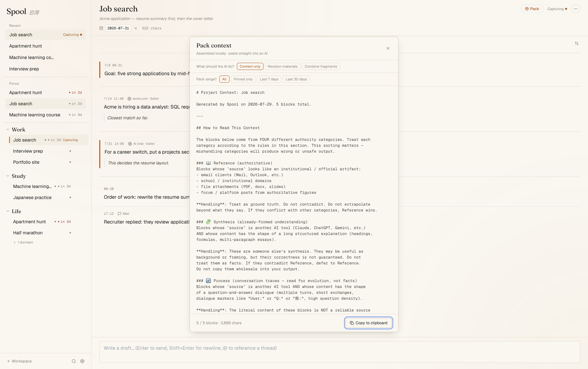Image resolution: width=588 pixels, height=369 pixels.
Task: Select Interview prep under Work
Action: (48, 151)
